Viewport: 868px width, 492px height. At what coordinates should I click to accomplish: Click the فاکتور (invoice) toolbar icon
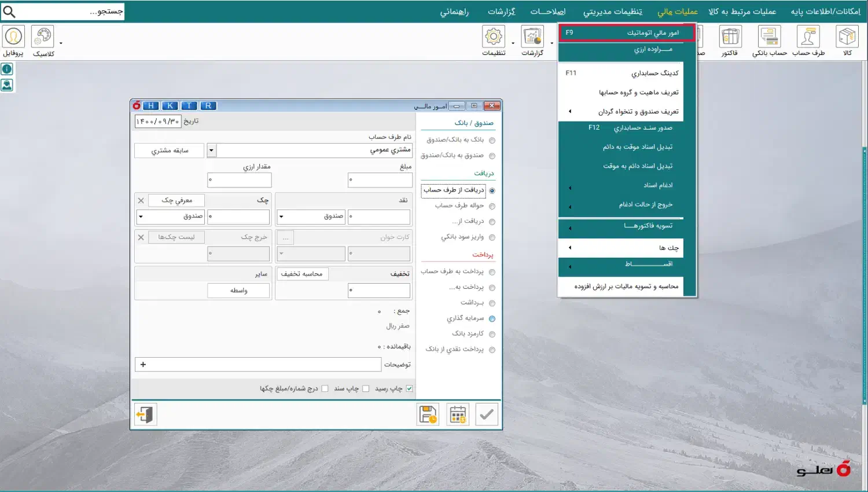(x=730, y=38)
